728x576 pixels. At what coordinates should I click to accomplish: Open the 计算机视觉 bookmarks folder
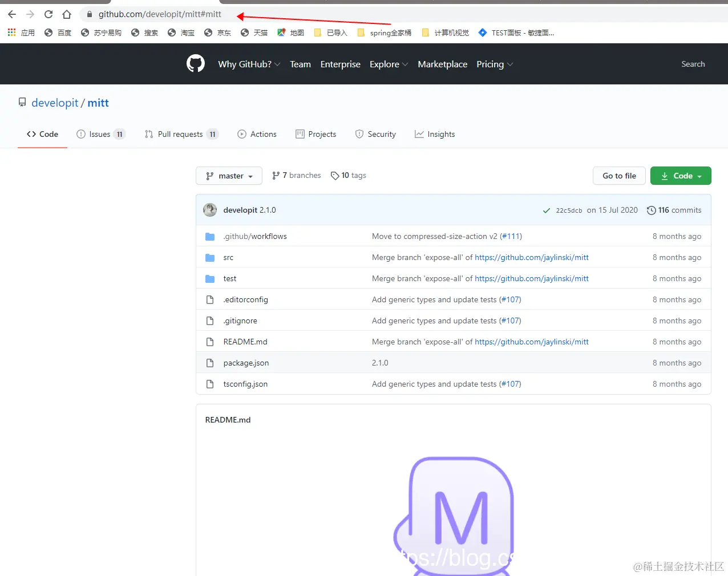point(446,33)
